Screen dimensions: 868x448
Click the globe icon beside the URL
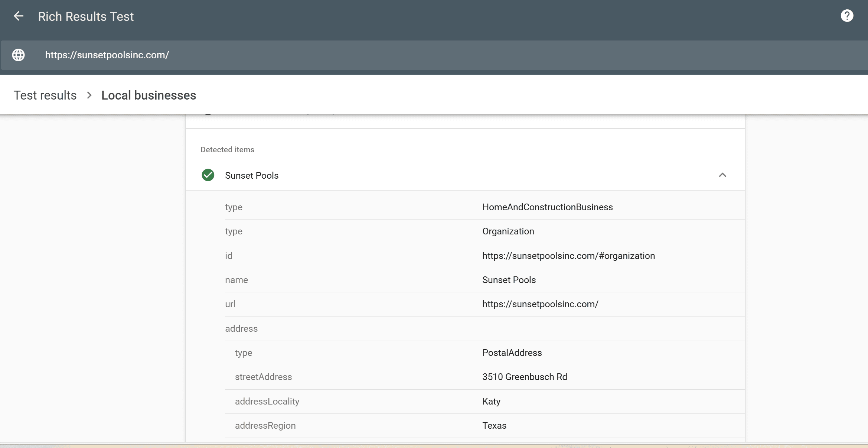click(x=19, y=55)
